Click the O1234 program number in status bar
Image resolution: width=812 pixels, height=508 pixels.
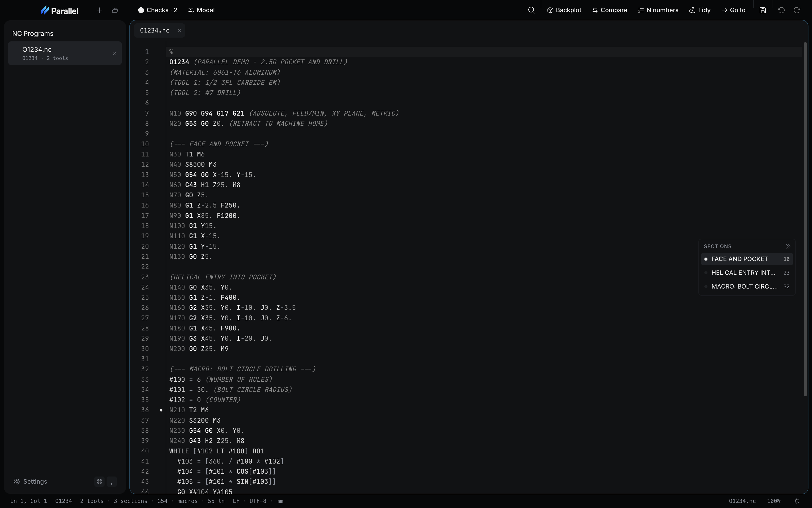pyautogui.click(x=63, y=501)
